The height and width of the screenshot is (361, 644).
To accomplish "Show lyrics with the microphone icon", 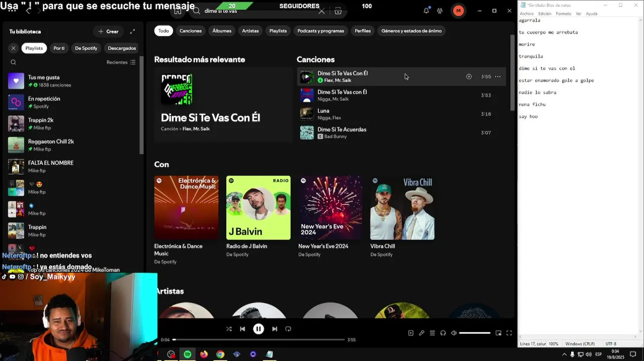I will 422,333.
